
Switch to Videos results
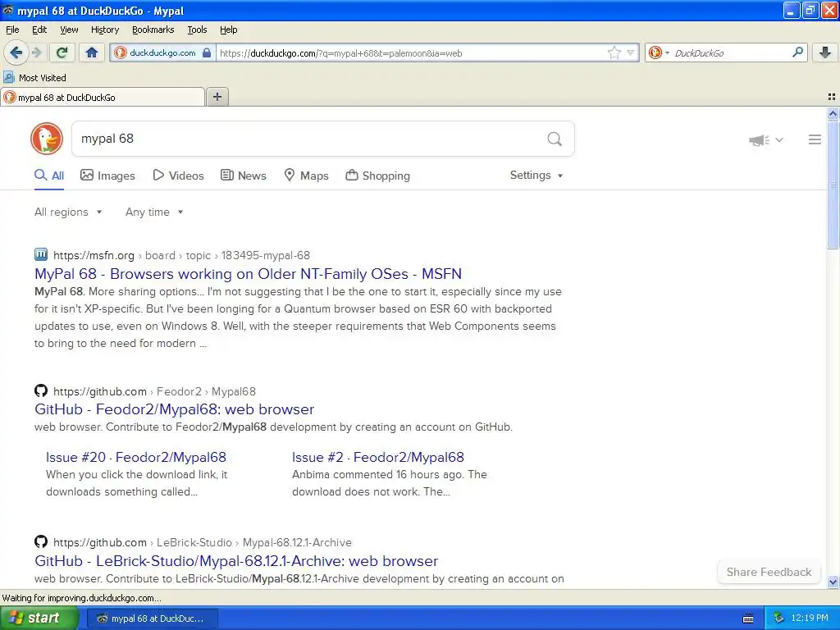pyautogui.click(x=178, y=176)
